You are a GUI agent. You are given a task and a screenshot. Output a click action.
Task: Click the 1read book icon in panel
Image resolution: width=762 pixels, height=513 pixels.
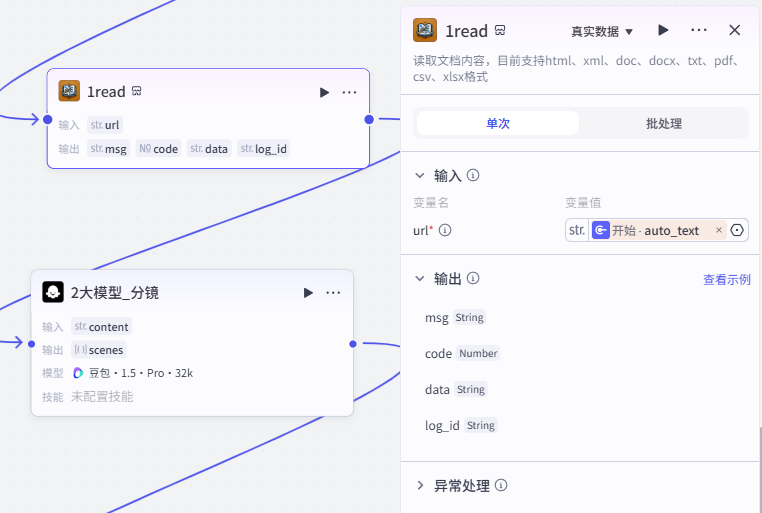click(425, 30)
